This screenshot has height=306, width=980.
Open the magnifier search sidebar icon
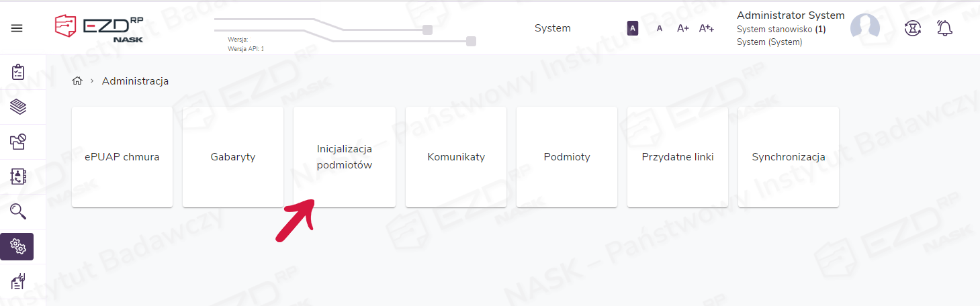point(18,211)
